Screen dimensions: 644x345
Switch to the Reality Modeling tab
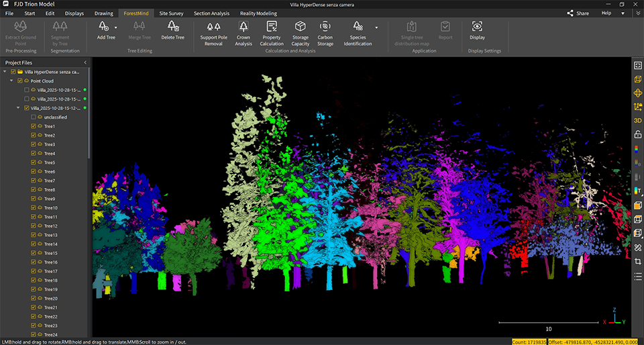pos(258,13)
